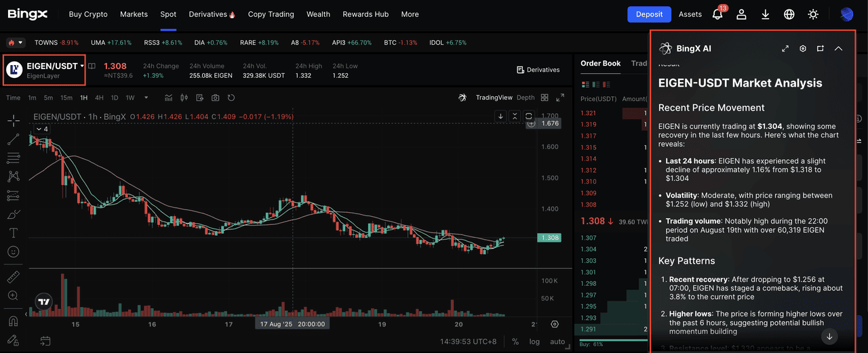Image resolution: width=868 pixels, height=353 pixels.
Task: Click the BingX AI icon above the chart
Action: coord(463,98)
